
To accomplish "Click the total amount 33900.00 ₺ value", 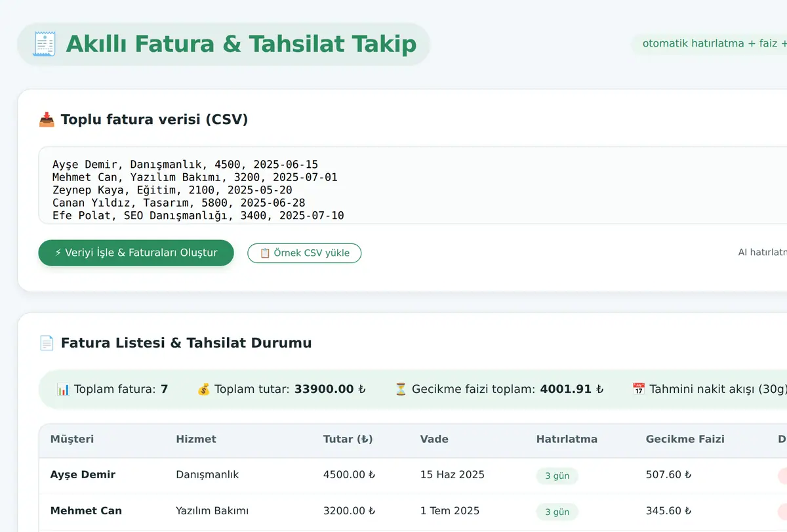I will click(330, 389).
